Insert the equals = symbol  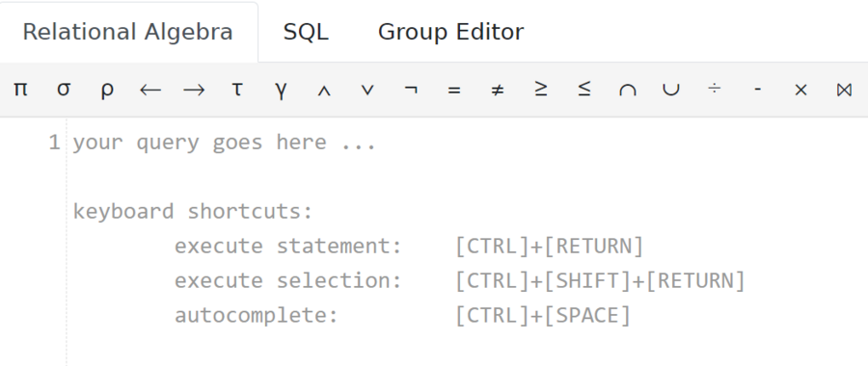454,89
